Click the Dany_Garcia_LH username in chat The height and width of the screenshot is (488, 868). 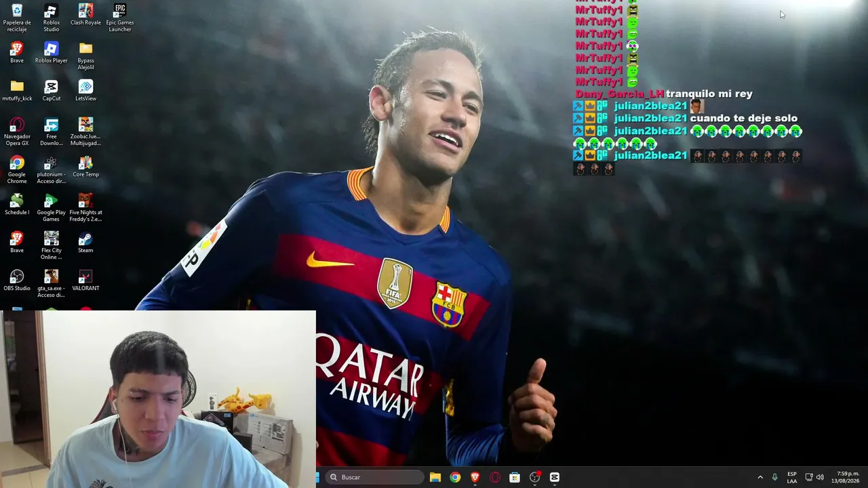point(619,94)
